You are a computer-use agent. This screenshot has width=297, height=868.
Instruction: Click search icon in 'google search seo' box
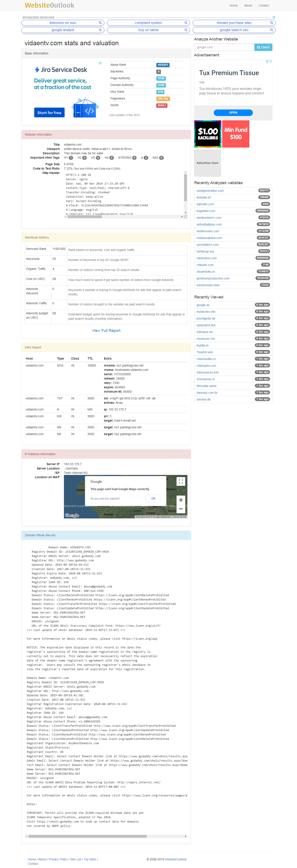[x=271, y=30]
